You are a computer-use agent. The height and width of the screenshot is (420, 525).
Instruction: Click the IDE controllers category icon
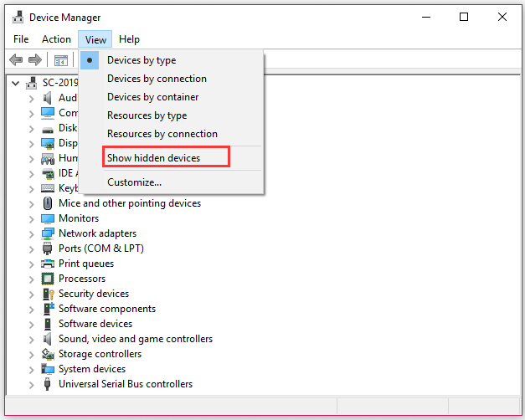[x=48, y=173]
